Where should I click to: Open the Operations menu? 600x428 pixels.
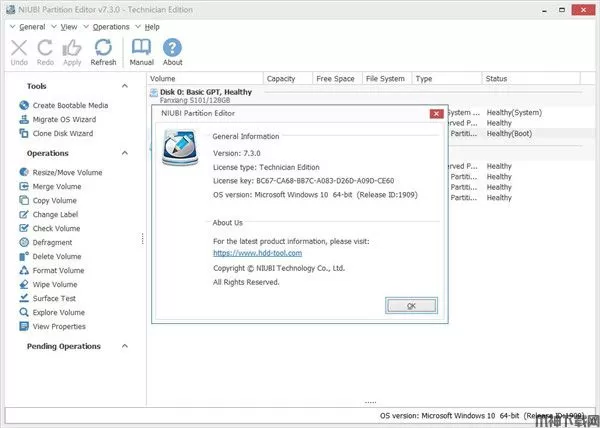point(110,26)
